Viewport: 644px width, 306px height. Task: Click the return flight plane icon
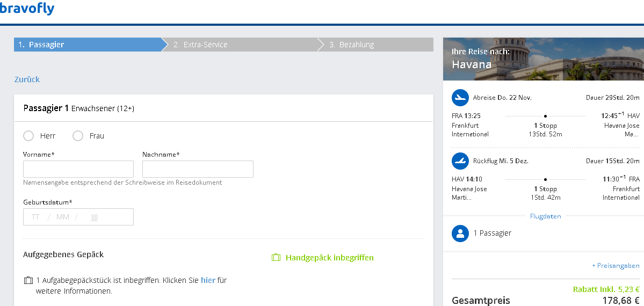pyautogui.click(x=460, y=161)
